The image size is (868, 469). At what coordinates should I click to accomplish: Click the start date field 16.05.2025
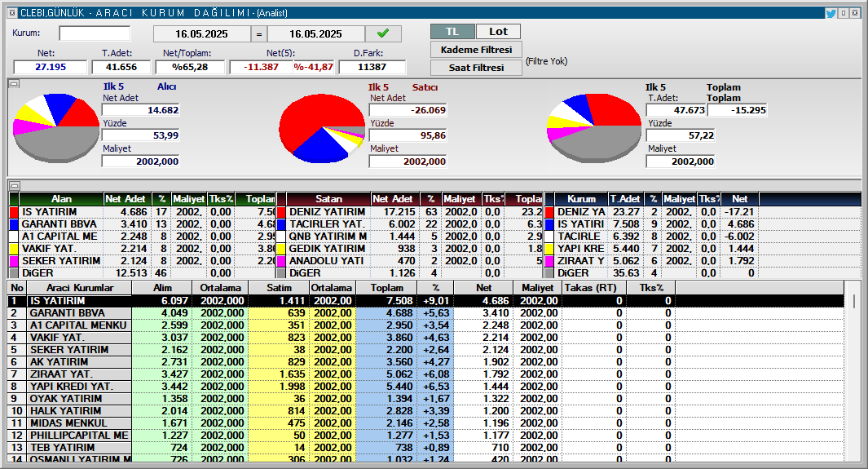[x=201, y=33]
